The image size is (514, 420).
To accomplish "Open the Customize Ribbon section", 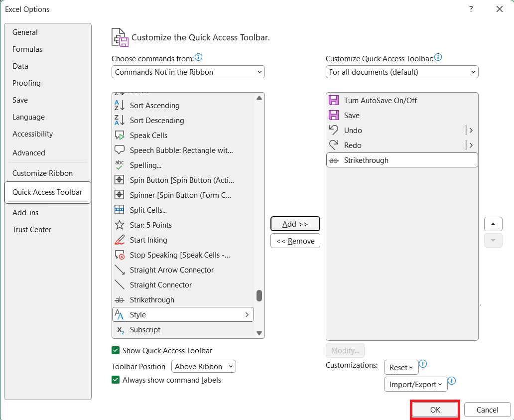I will pos(42,173).
